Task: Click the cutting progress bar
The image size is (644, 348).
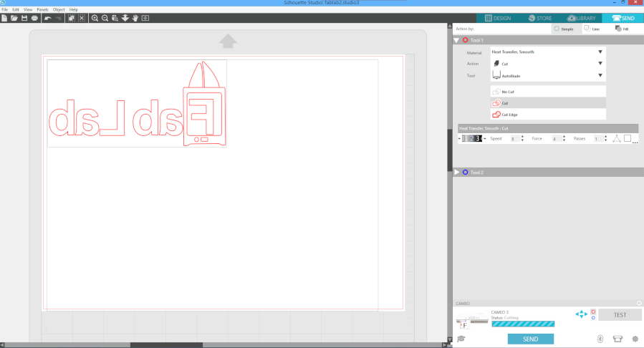Action: tap(523, 324)
